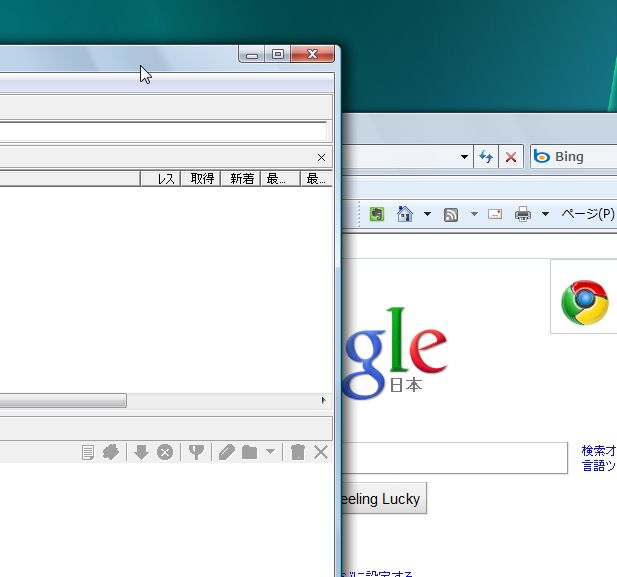This screenshot has height=577, width=617.
Task: Sort by the 新着 column header
Action: click(x=241, y=179)
